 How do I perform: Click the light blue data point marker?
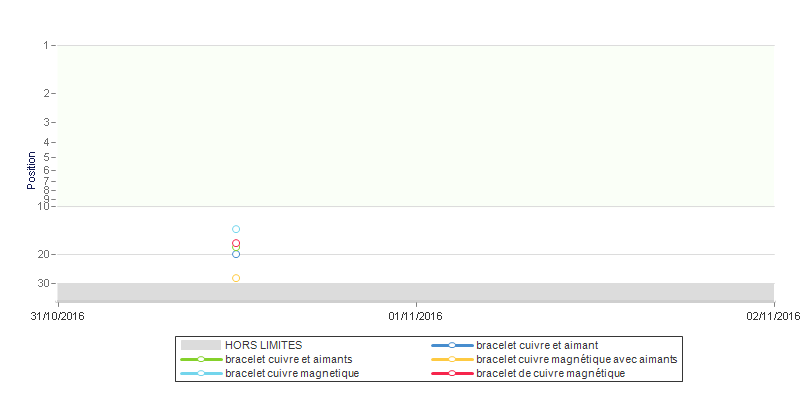coord(236,229)
